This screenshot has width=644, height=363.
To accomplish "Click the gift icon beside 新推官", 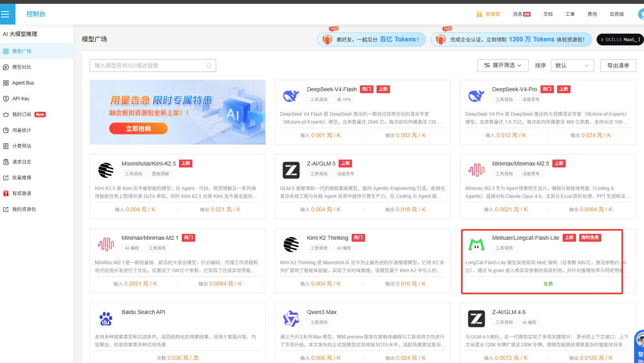I will click(x=479, y=14).
